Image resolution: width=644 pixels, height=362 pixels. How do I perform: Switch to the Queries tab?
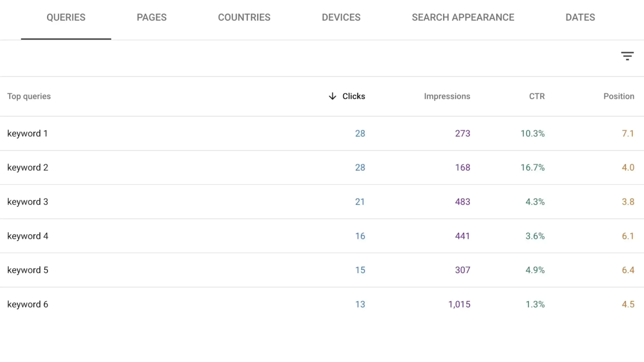pyautogui.click(x=66, y=17)
